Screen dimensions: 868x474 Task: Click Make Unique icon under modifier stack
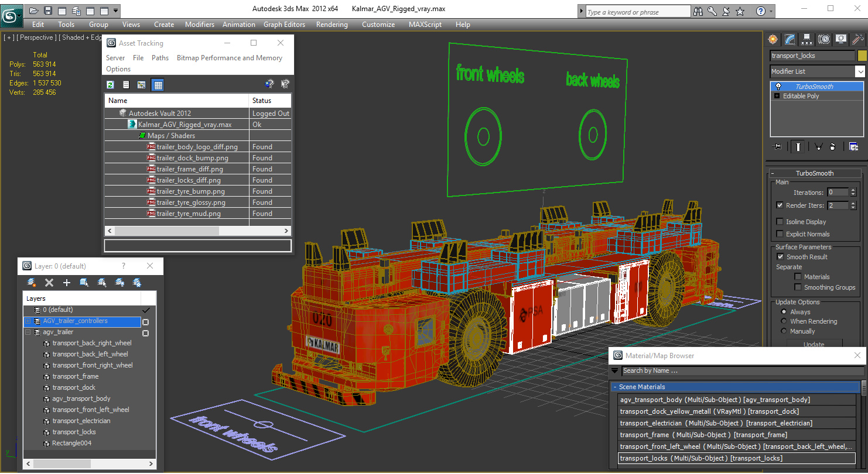(818, 147)
